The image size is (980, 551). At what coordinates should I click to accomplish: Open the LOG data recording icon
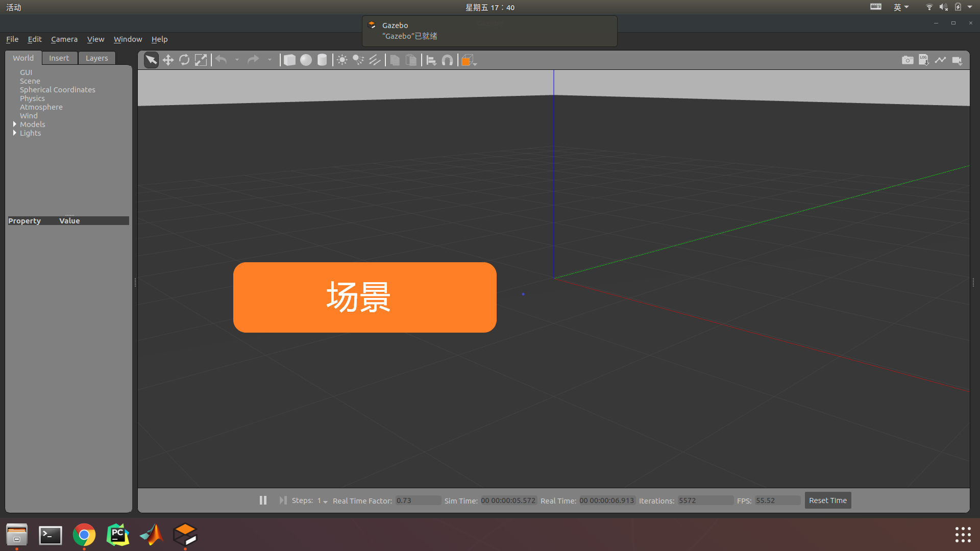coord(924,60)
